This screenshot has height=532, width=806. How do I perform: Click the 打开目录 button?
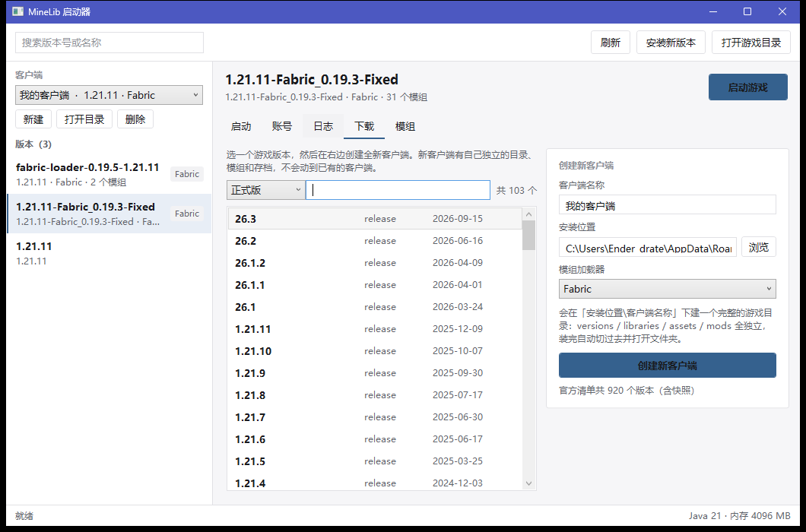pyautogui.click(x=84, y=119)
